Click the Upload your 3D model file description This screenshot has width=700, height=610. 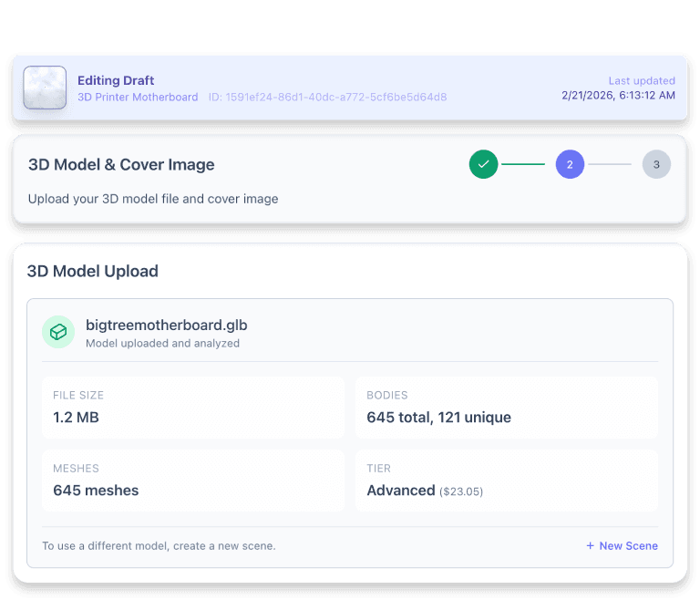153,199
